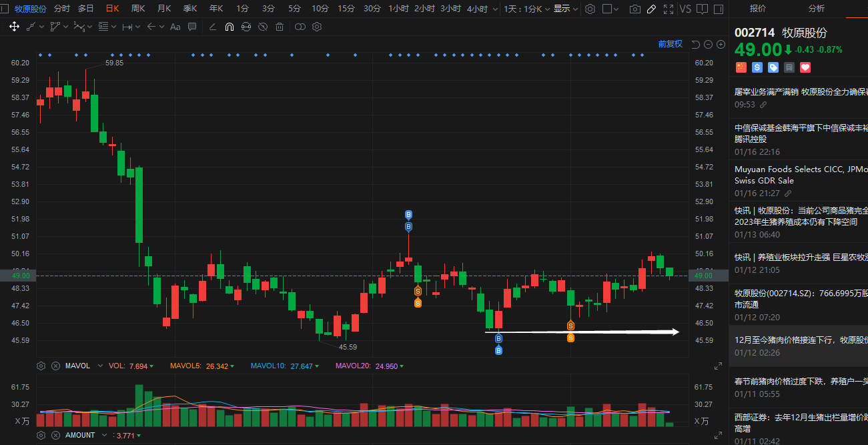Image resolution: width=868 pixels, height=445 pixels.
Task: Toggle the pencil drawing mode
Action: [652, 9]
